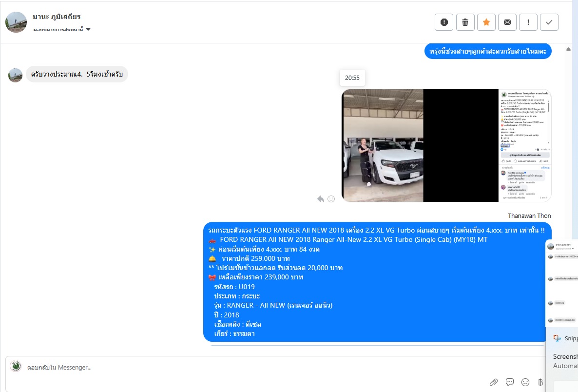Click the Snipping Tool scissors icon in the notification

[x=557, y=338]
